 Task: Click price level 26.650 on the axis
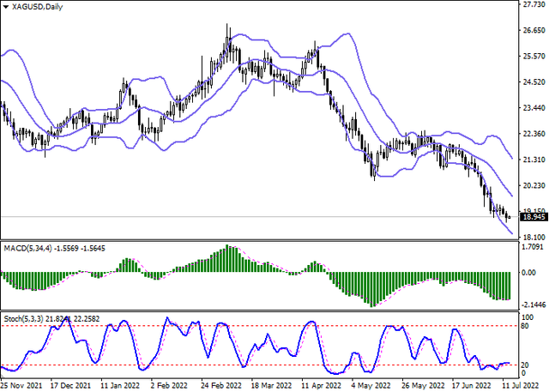tap(534, 30)
